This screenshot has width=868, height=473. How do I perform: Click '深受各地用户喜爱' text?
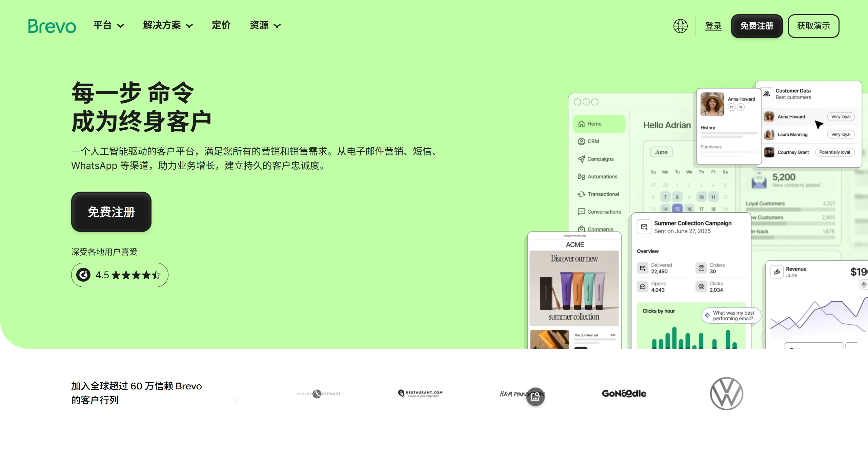tap(104, 252)
